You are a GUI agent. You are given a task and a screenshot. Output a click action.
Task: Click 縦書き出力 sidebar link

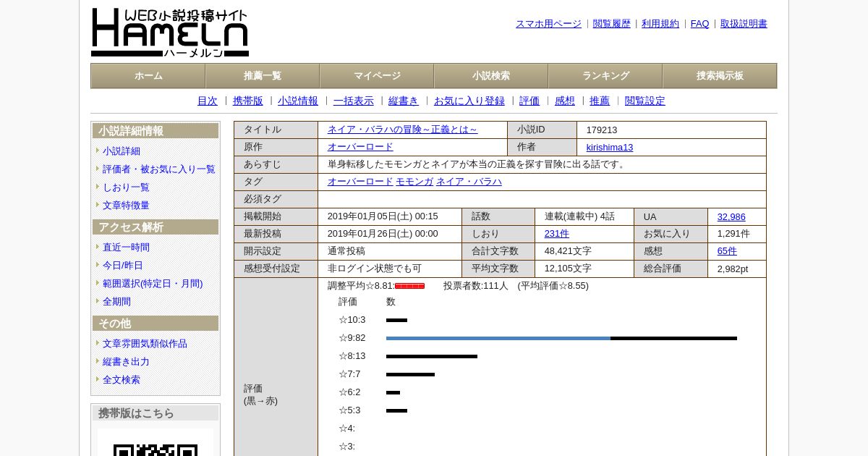pos(126,362)
